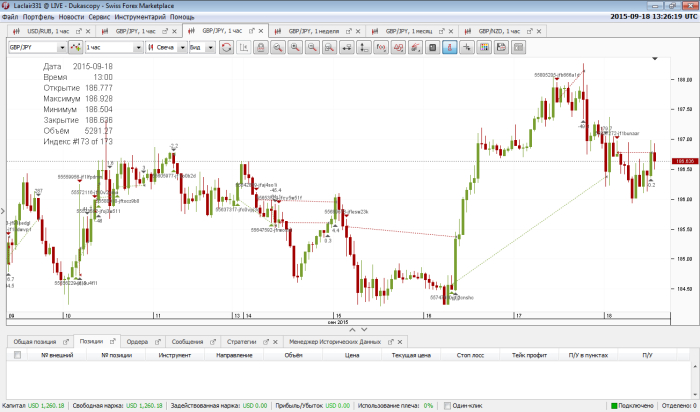This screenshot has height=412, width=700.
Task: Click the padlock icon in chart toolbar
Action: (261, 47)
